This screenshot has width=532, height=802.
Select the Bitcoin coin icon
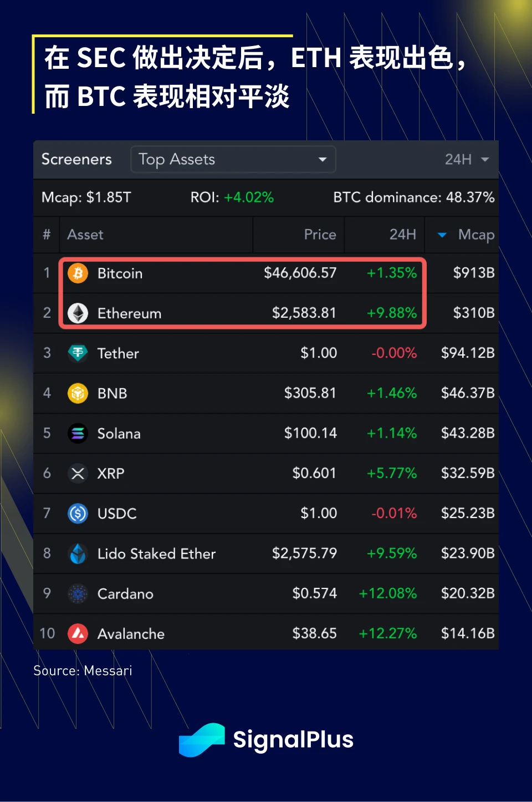[x=78, y=273]
